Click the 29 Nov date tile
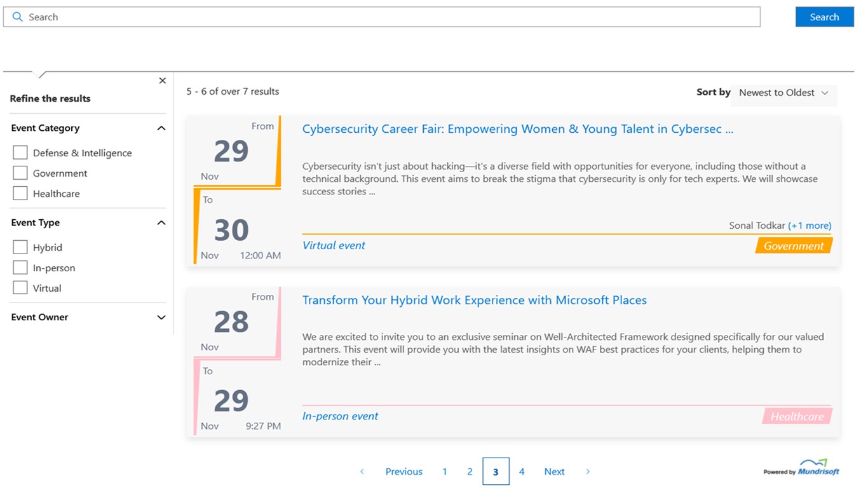868x488 pixels. [x=231, y=152]
